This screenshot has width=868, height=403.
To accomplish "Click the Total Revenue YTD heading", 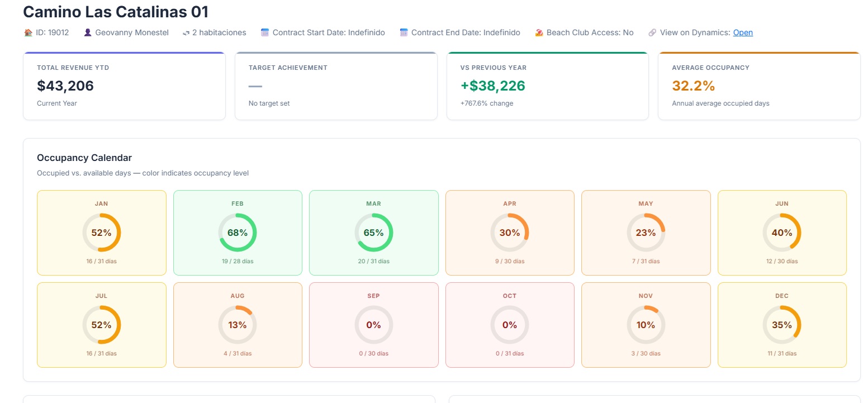I will click(73, 68).
